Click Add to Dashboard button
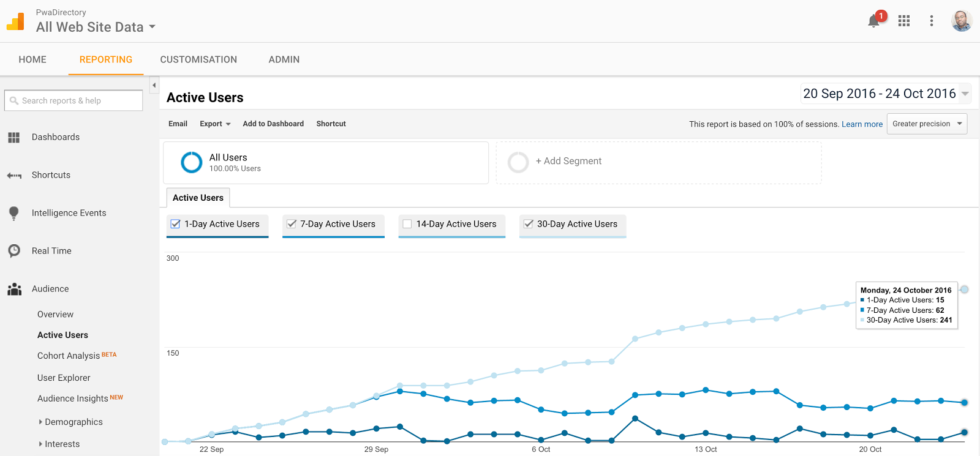This screenshot has width=980, height=456. coord(273,124)
